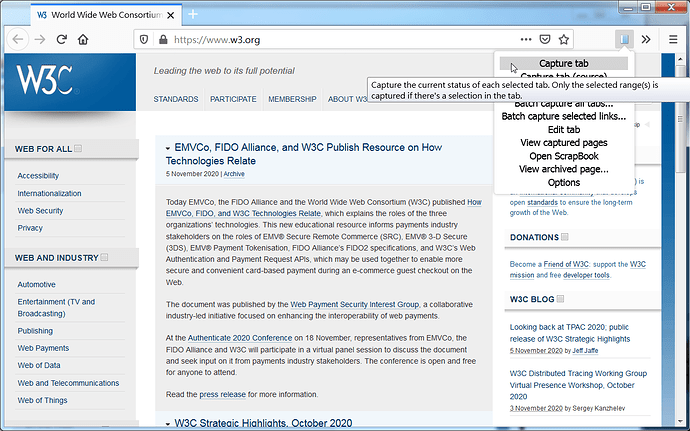
Task: Toggle DONATIONS section box
Action: pos(565,237)
